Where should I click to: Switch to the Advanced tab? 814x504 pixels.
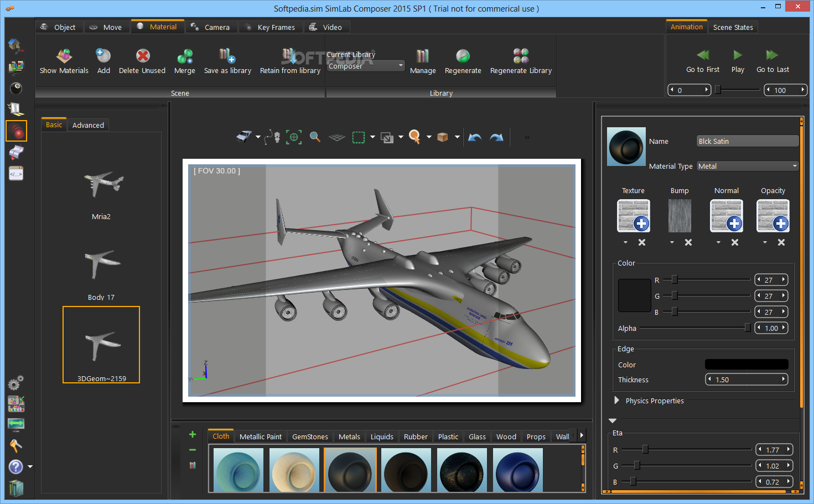[x=88, y=125]
